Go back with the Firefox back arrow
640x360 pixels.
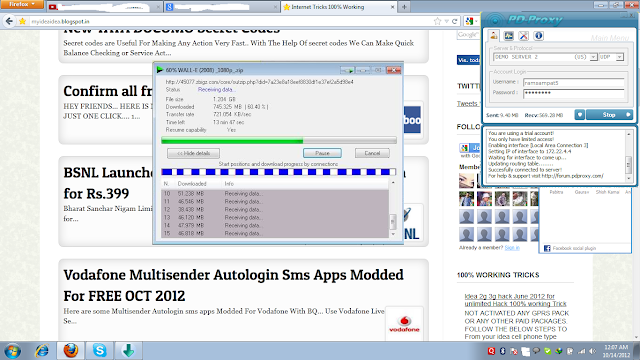click(x=9, y=21)
